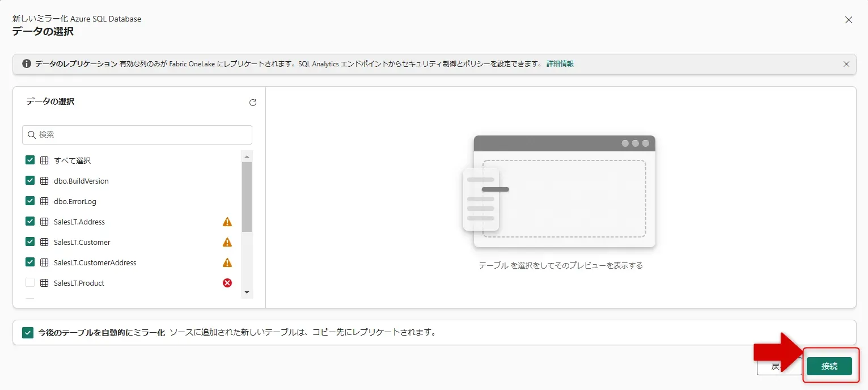The image size is (868, 390).
Task: Click the 接続 connect button
Action: (x=829, y=366)
